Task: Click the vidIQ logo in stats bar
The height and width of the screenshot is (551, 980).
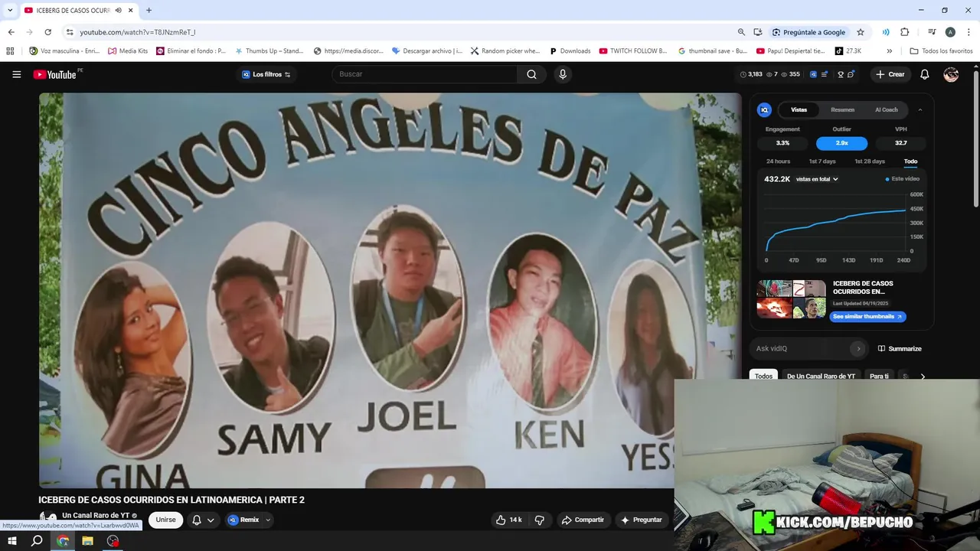Action: coord(813,74)
